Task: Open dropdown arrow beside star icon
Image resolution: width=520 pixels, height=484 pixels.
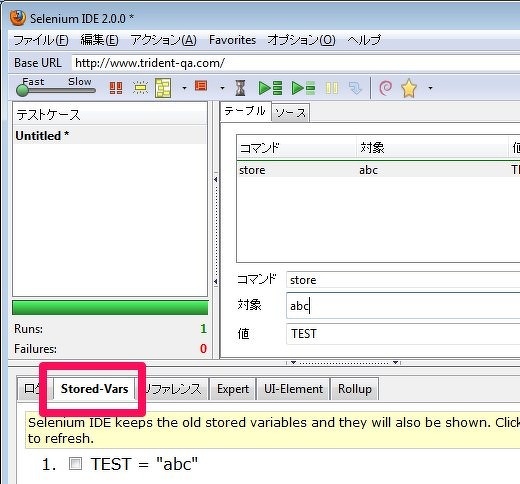Action: click(x=430, y=88)
